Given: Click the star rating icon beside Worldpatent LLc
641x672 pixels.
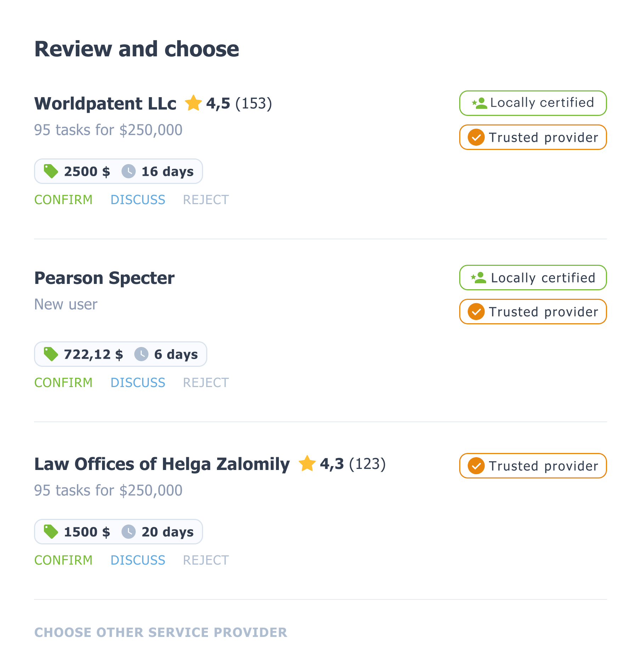Looking at the screenshot, I should [193, 103].
